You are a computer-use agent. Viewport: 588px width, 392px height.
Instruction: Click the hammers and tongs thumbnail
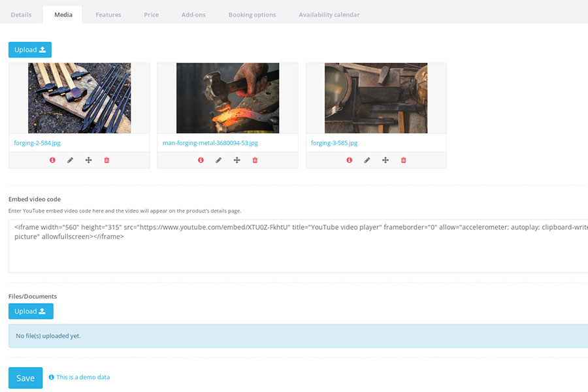[80, 98]
